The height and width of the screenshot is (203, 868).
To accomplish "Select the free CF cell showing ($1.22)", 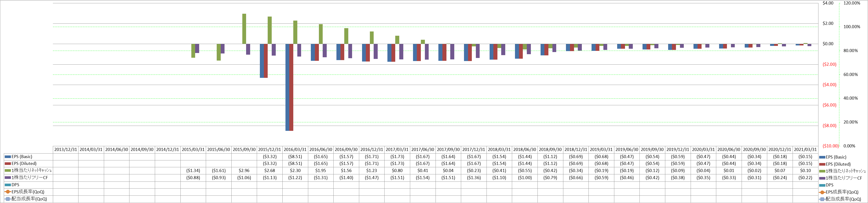I will click(295, 178).
